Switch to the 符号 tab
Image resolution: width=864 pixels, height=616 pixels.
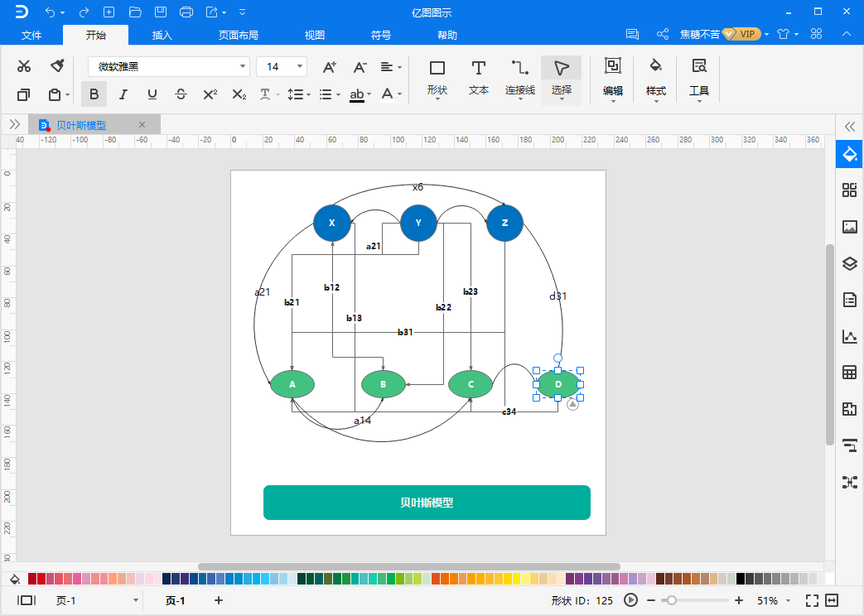381,35
